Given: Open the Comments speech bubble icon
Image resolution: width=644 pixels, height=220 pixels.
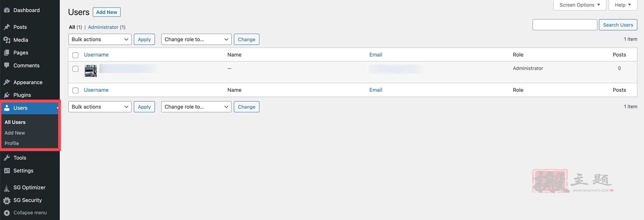Looking at the screenshot, I should (x=7, y=66).
